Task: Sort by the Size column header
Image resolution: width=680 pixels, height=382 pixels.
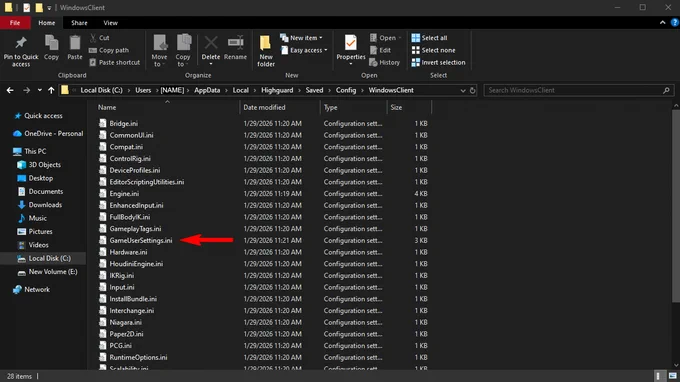Action: (x=409, y=107)
